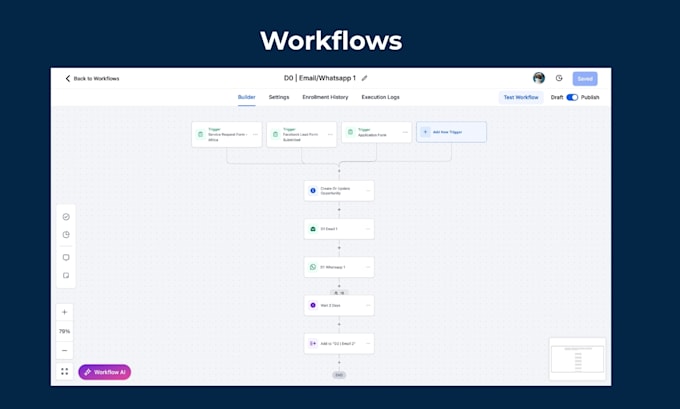Select the END node

339,375
